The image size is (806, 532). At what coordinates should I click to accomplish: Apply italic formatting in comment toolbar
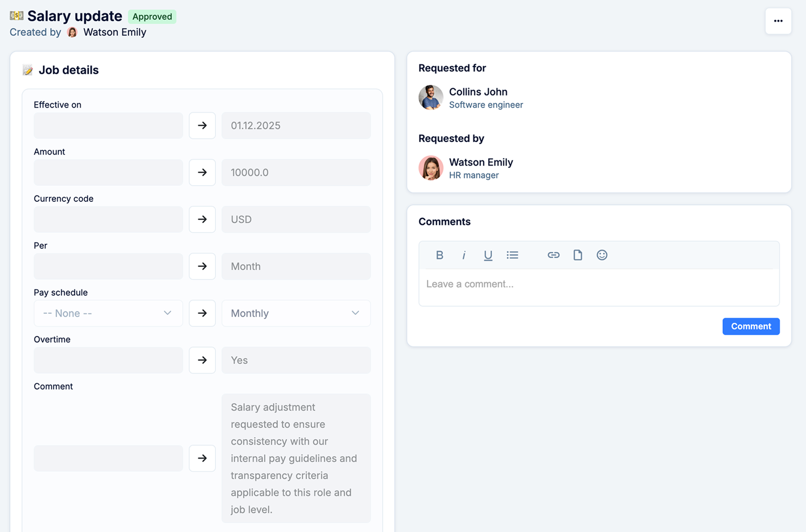[464, 255]
